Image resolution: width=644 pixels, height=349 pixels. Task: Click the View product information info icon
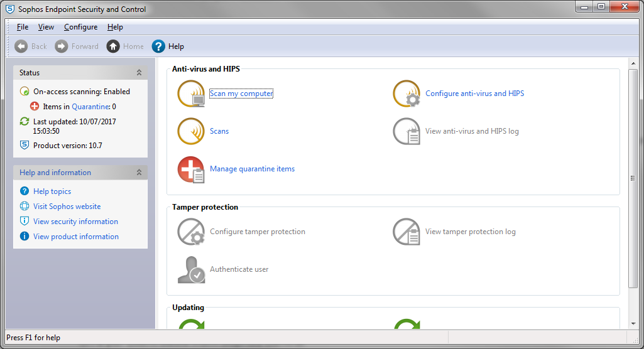tap(25, 236)
